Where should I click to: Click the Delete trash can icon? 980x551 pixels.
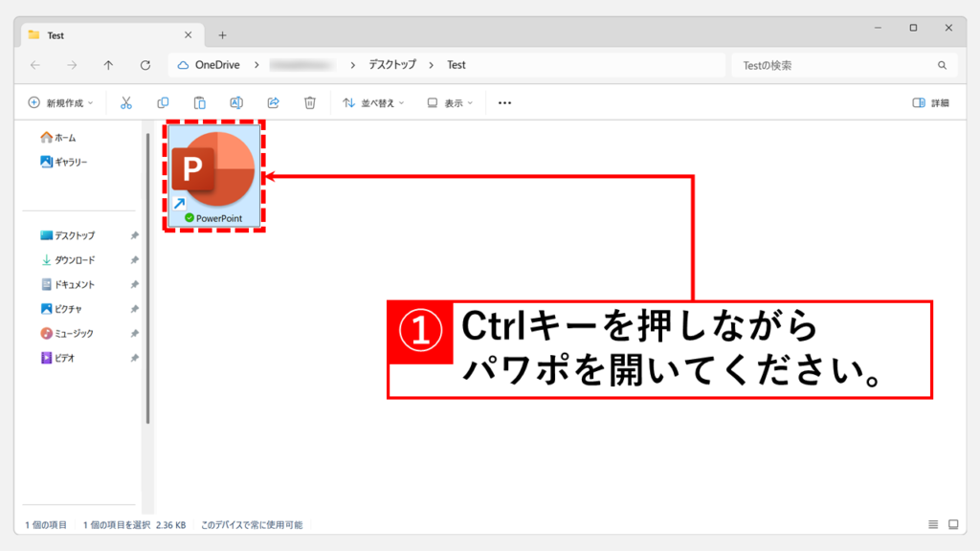point(310,102)
